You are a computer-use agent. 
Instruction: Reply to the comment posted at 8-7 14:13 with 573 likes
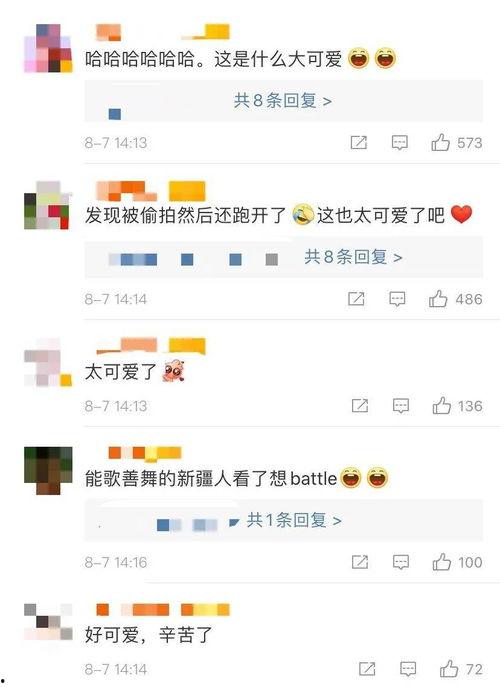coord(399,143)
